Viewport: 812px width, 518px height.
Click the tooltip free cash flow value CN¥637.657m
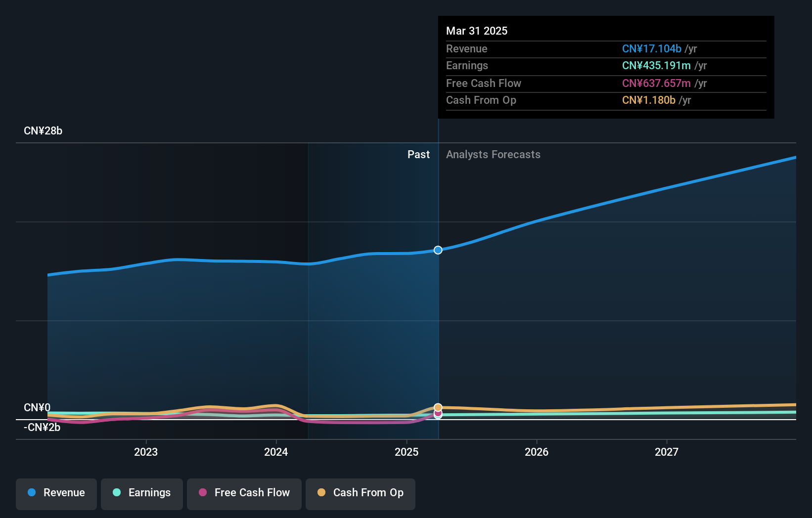(656, 84)
